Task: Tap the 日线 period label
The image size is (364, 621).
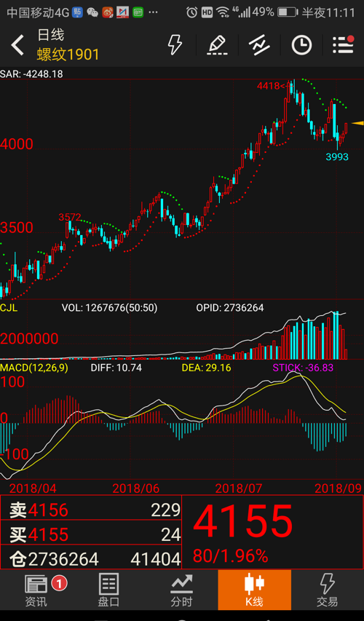Action: click(x=50, y=35)
